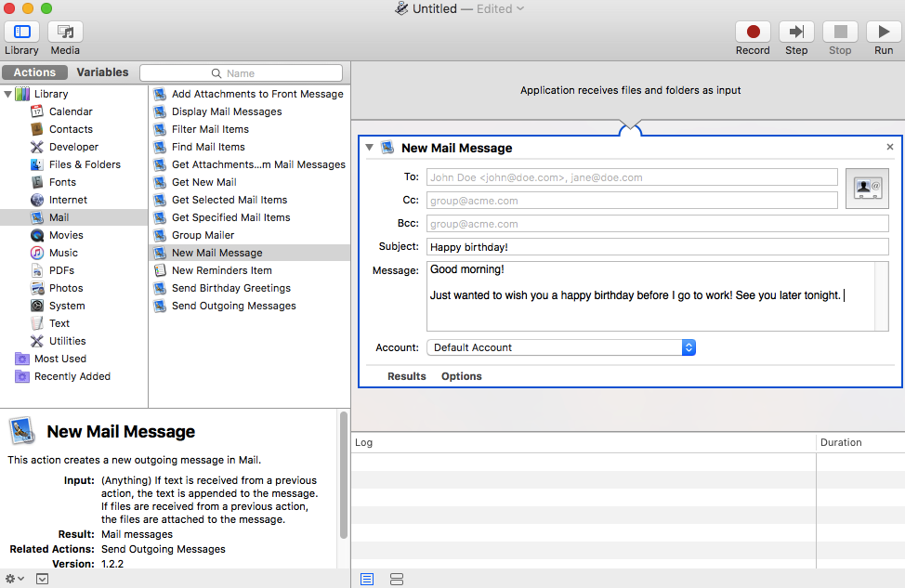
Task: Click the Bcc address field
Action: point(658,223)
